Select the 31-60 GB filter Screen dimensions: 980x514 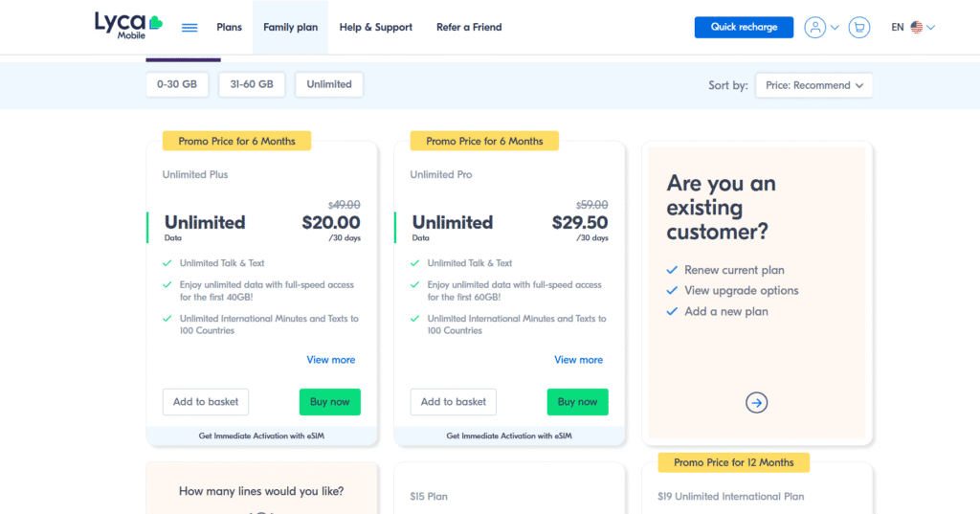click(252, 84)
